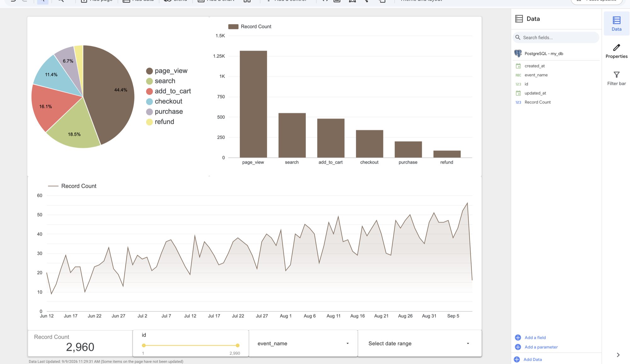Click the Data panel header icon
Viewport: 630px width, 364px height.
tap(519, 19)
